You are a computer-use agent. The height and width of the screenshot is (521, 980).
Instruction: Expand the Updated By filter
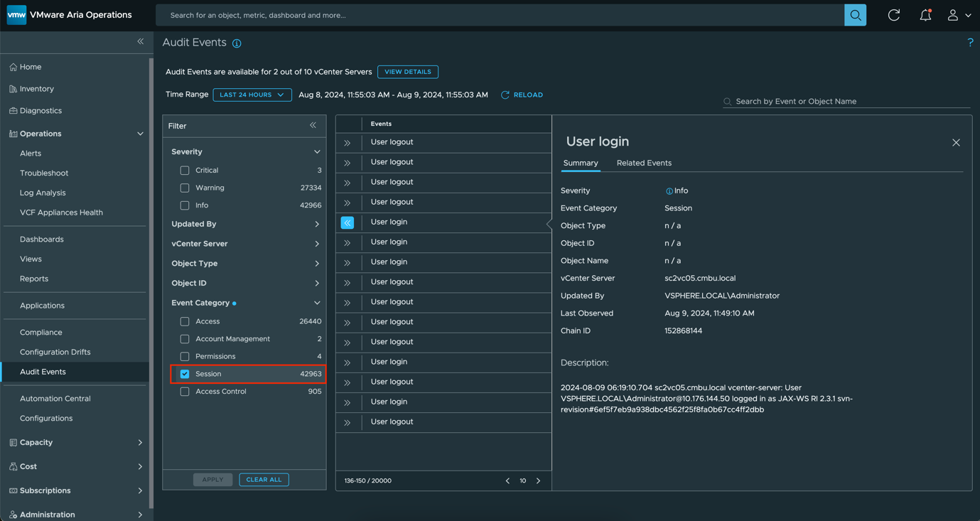point(317,224)
